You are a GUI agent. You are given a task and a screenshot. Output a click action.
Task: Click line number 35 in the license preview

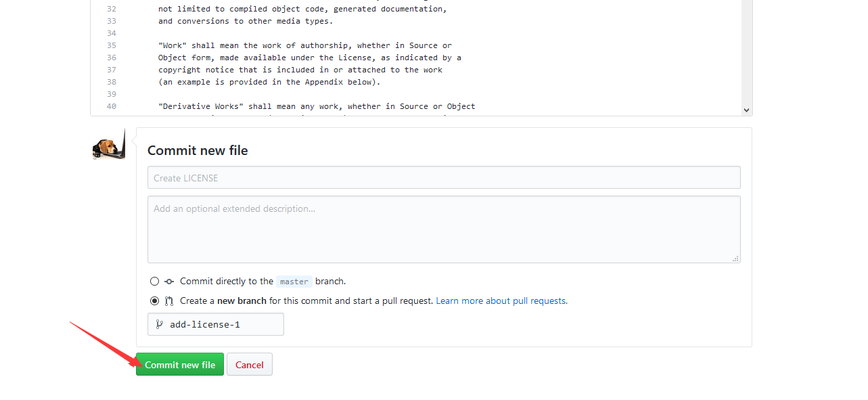tap(111, 45)
